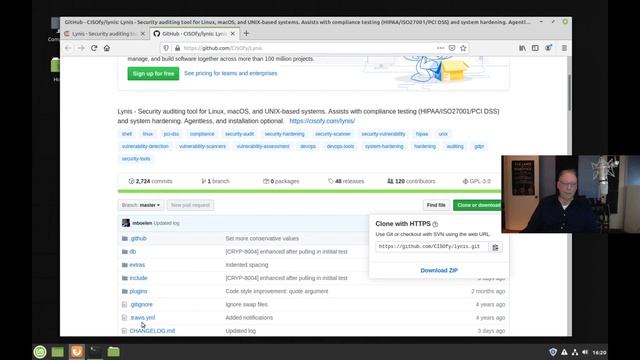Image resolution: width=640 pixels, height=360 pixels.
Task: Open the db folder
Action: click(x=133, y=252)
